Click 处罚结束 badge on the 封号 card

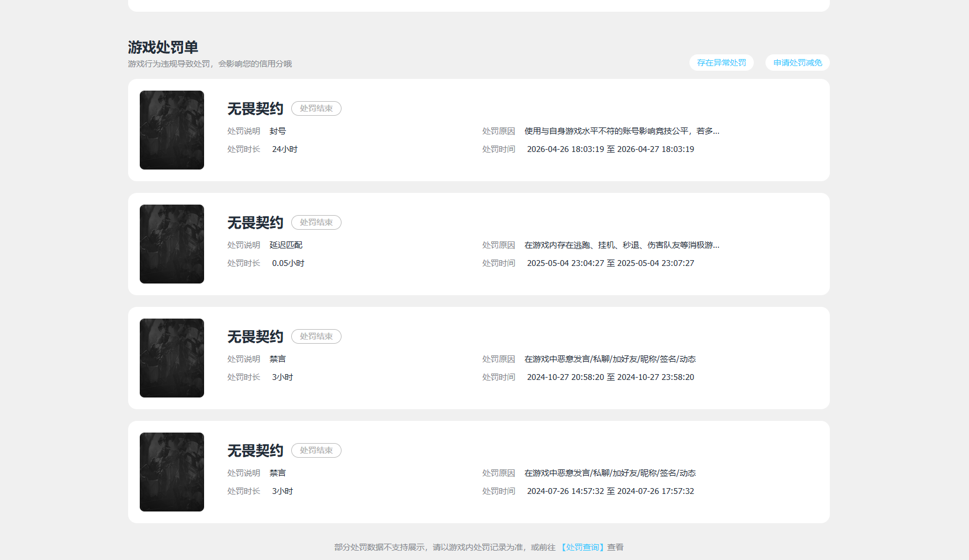(x=316, y=109)
